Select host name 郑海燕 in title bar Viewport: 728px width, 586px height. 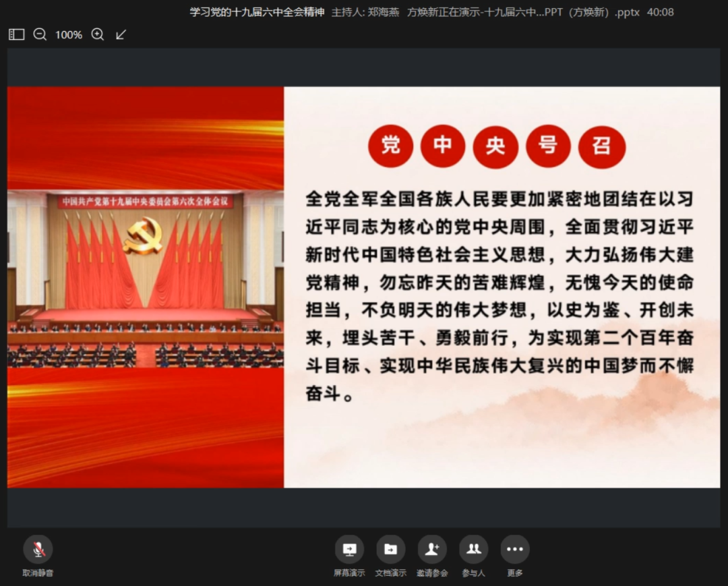[383, 12]
